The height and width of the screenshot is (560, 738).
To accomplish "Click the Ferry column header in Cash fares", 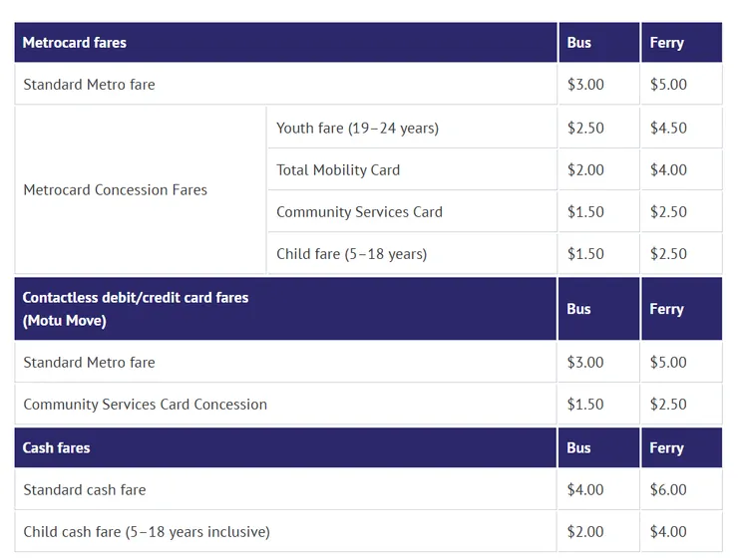I will tap(666, 448).
